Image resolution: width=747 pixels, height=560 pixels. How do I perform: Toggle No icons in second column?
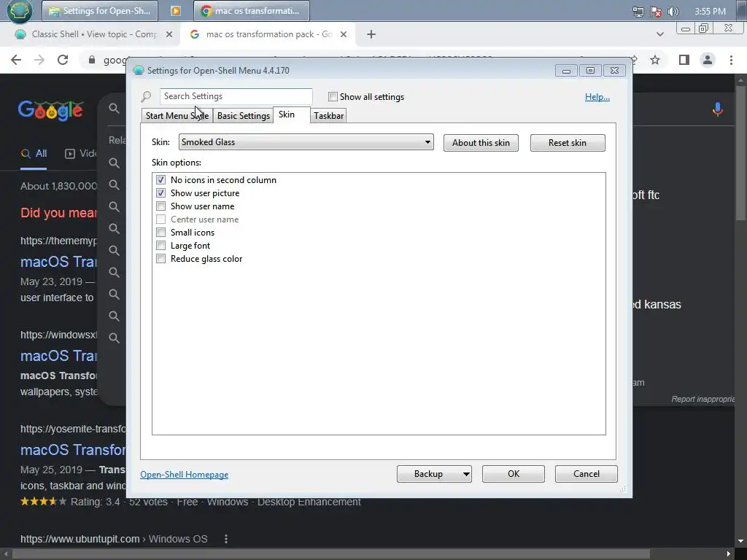point(161,180)
